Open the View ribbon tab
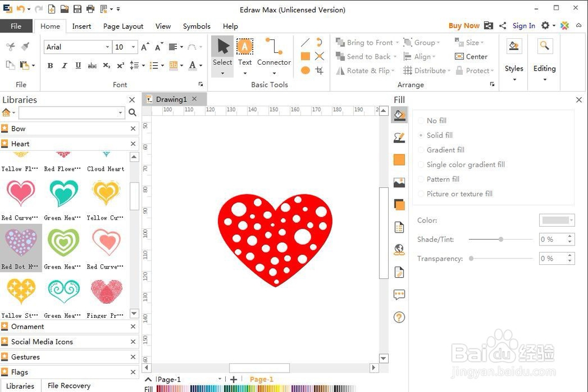 [x=163, y=26]
